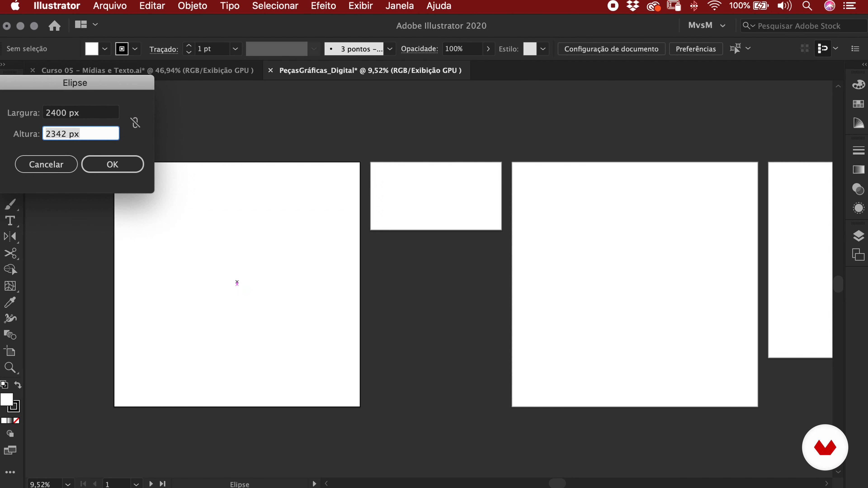Screen dimensions: 868x488
Task: Open the Objeto menu
Action: [x=192, y=6]
